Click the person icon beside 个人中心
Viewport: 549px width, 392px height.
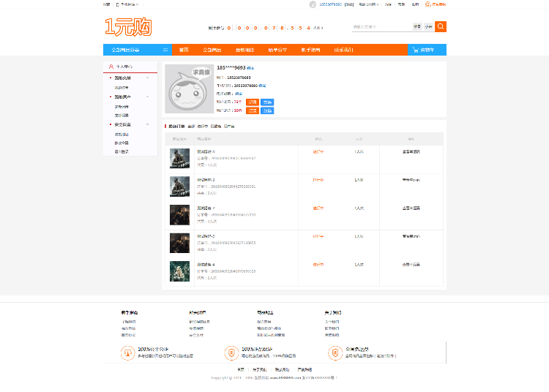coord(111,67)
